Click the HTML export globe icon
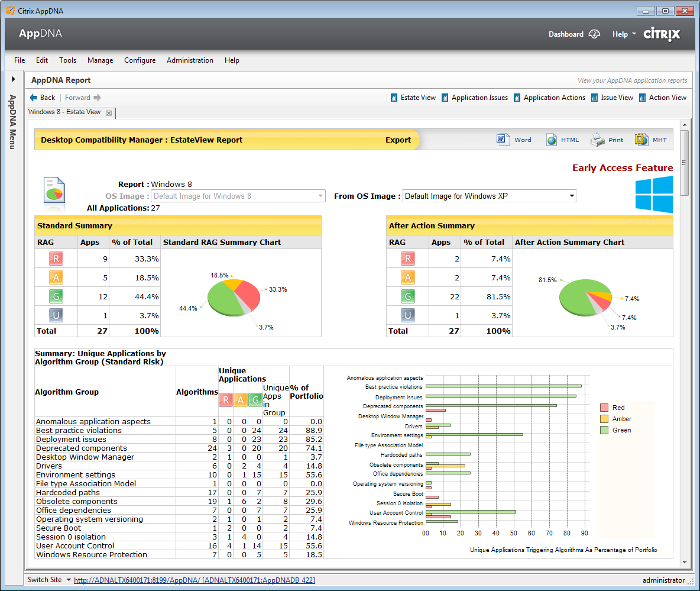Image resolution: width=700 pixels, height=591 pixels. [552, 140]
